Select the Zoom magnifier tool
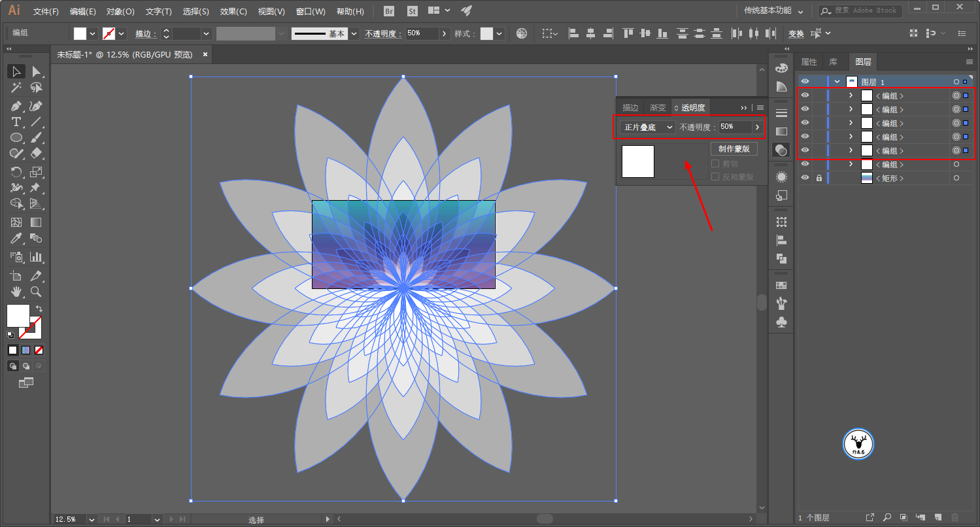Image resolution: width=980 pixels, height=527 pixels. tap(36, 292)
